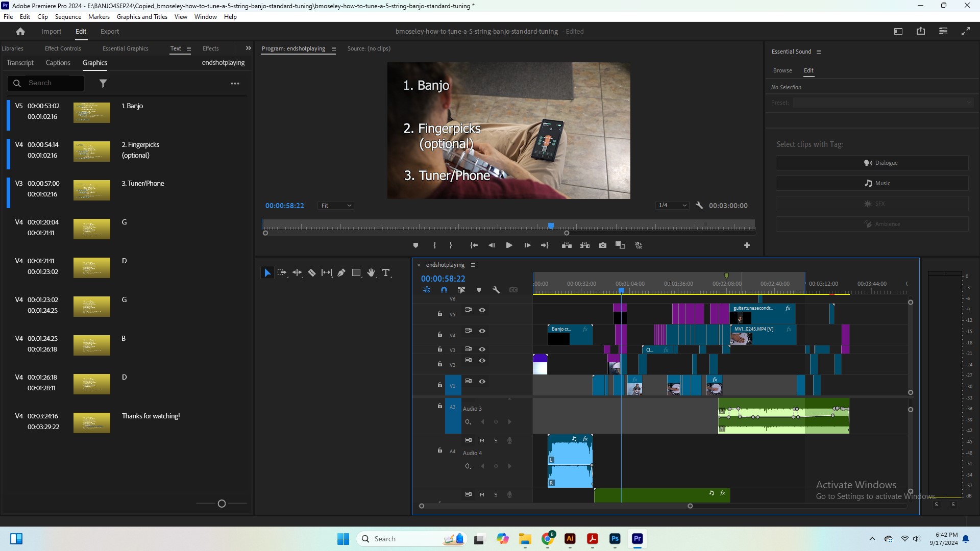
Task: Click the Browse tab in Essential Sound
Action: point(782,70)
